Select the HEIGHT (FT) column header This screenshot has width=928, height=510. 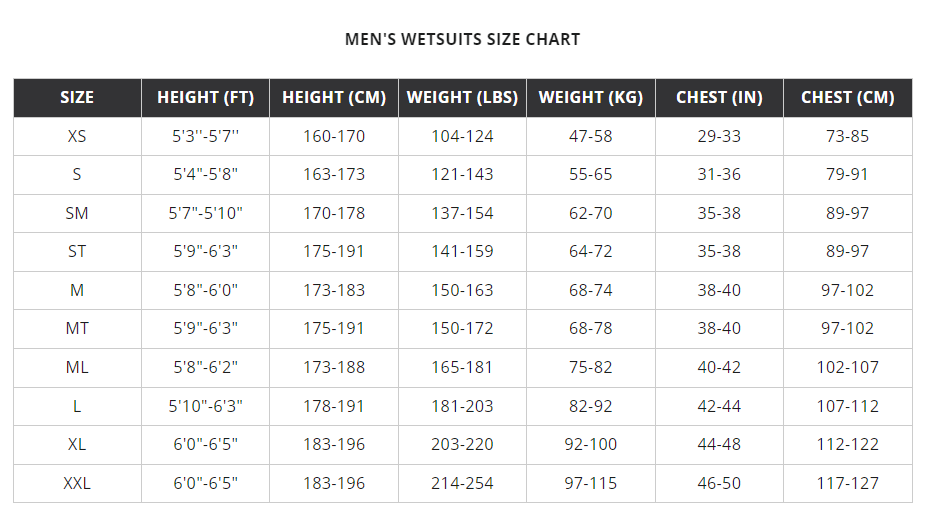[205, 98]
